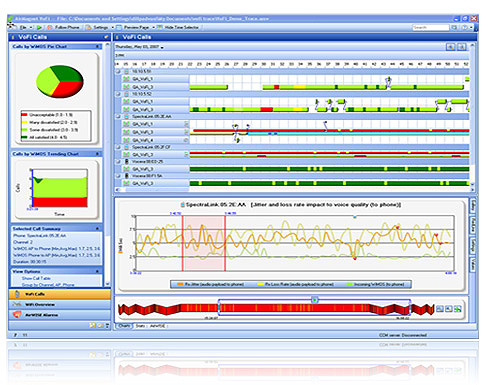Open the Thursday May 03 2007 date dropdown
This screenshot has width=488, height=385.
(139, 47)
